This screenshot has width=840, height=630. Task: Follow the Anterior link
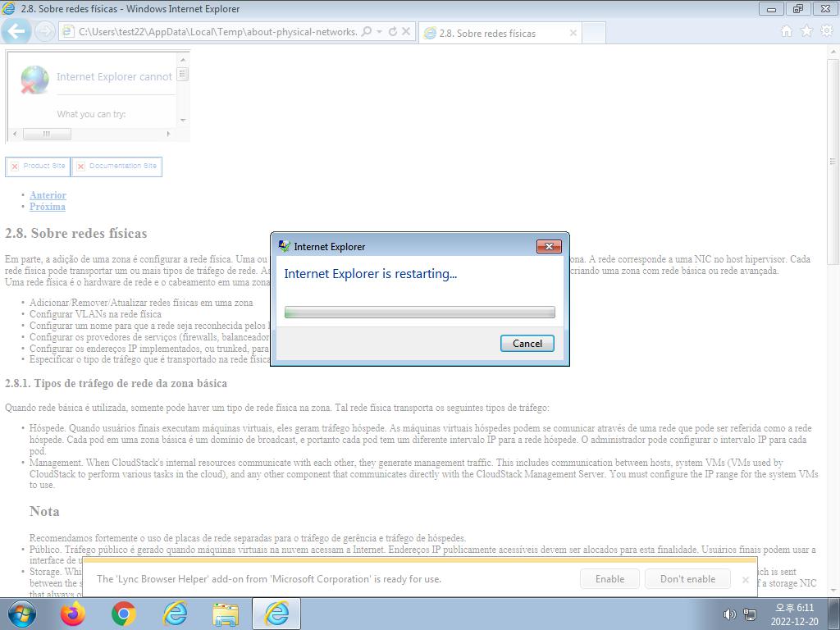(48, 195)
